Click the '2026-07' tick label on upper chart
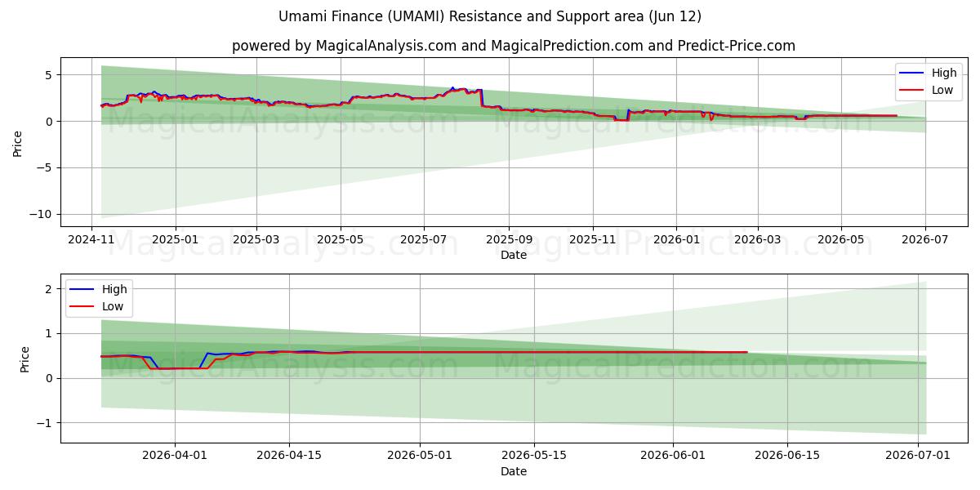980x490 pixels. [925, 240]
